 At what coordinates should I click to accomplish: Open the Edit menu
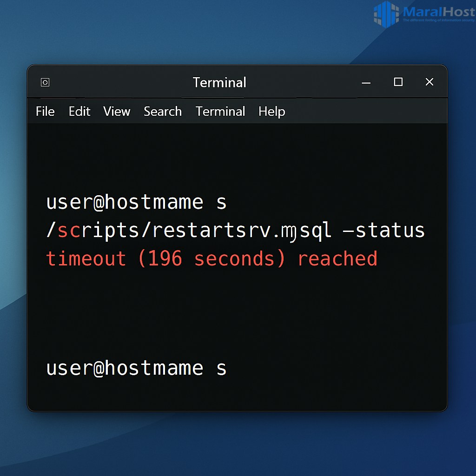coord(79,112)
